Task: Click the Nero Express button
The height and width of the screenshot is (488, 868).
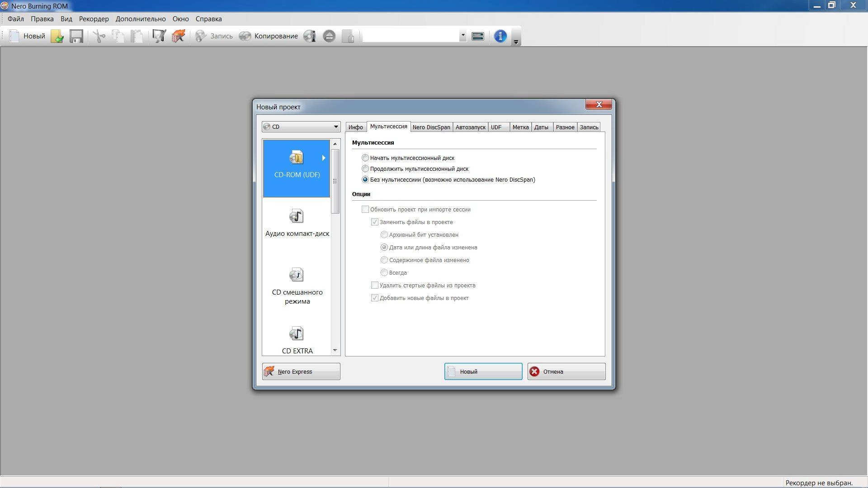Action: click(x=301, y=371)
